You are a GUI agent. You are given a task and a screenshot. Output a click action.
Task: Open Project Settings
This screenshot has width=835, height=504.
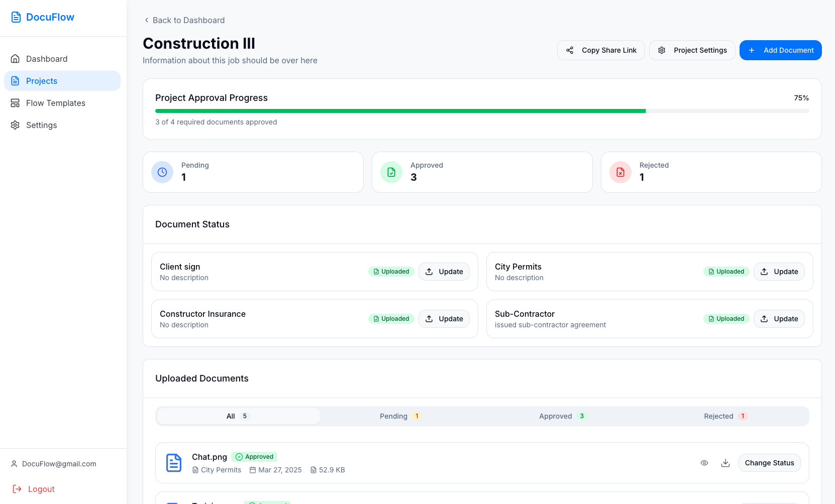click(x=692, y=50)
